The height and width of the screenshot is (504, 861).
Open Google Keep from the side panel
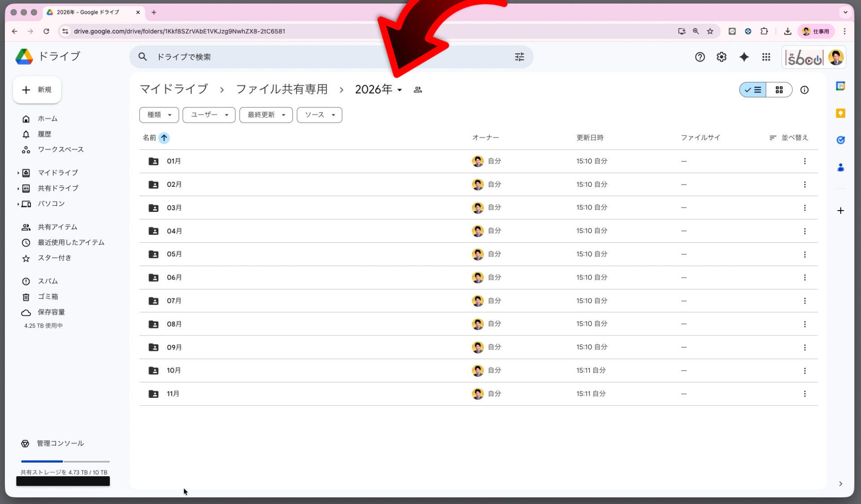tap(841, 113)
